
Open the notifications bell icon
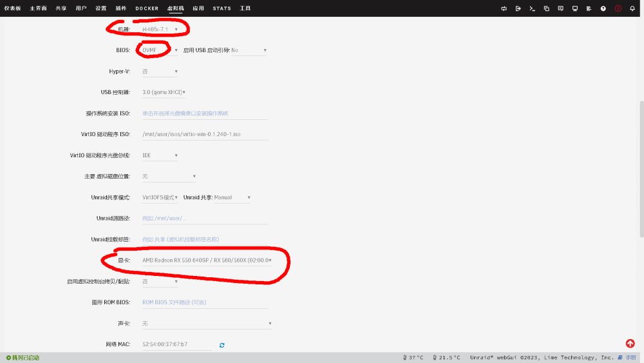click(x=632, y=8)
